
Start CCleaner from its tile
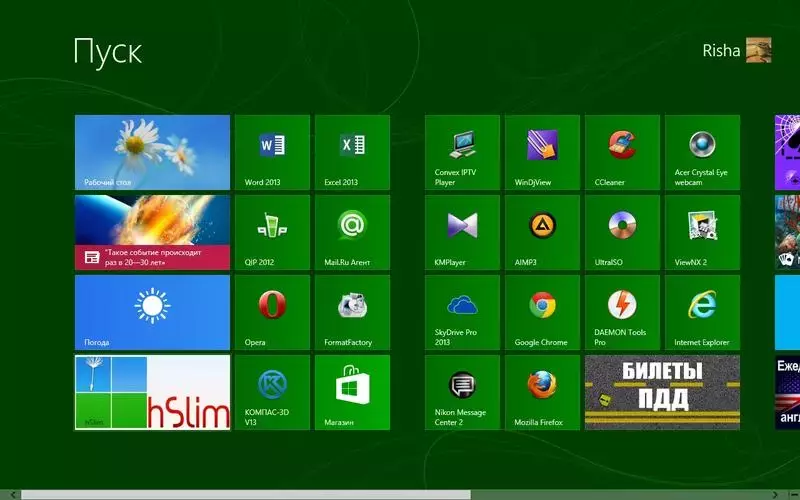click(622, 153)
